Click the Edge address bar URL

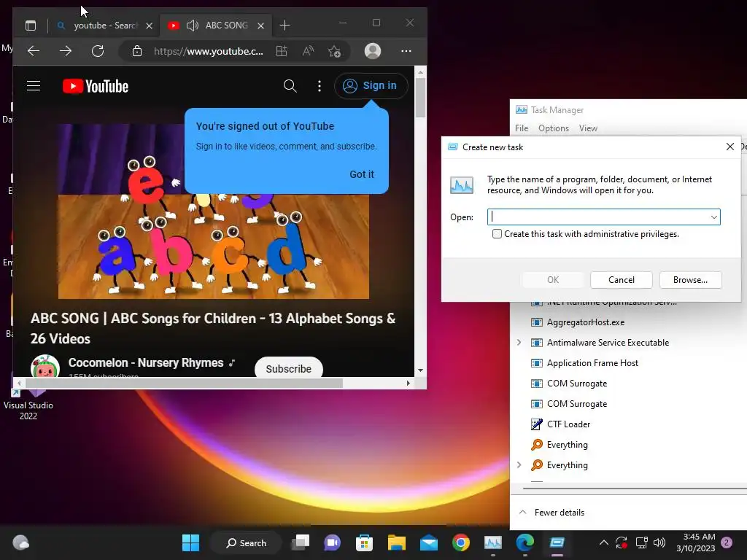[x=208, y=51]
